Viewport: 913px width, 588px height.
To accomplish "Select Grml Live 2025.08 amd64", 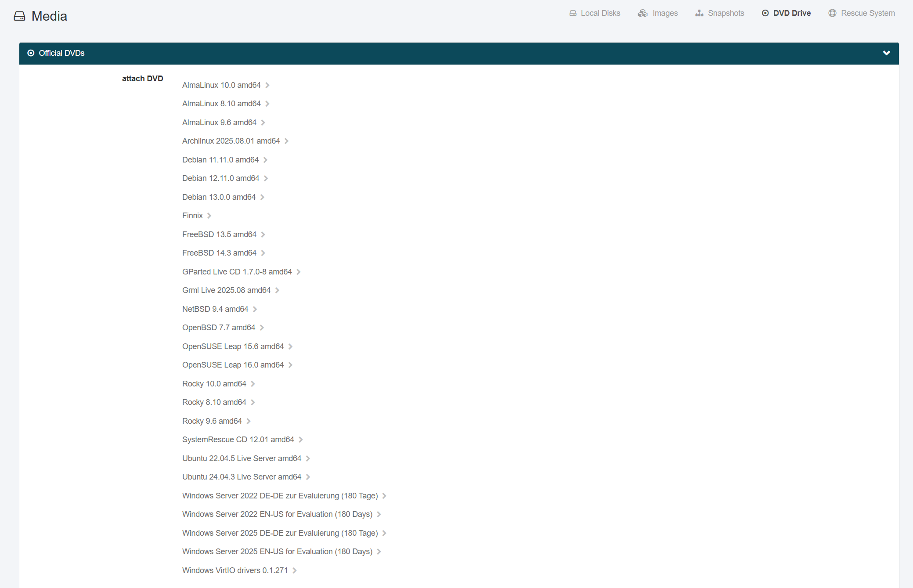I will coord(231,290).
